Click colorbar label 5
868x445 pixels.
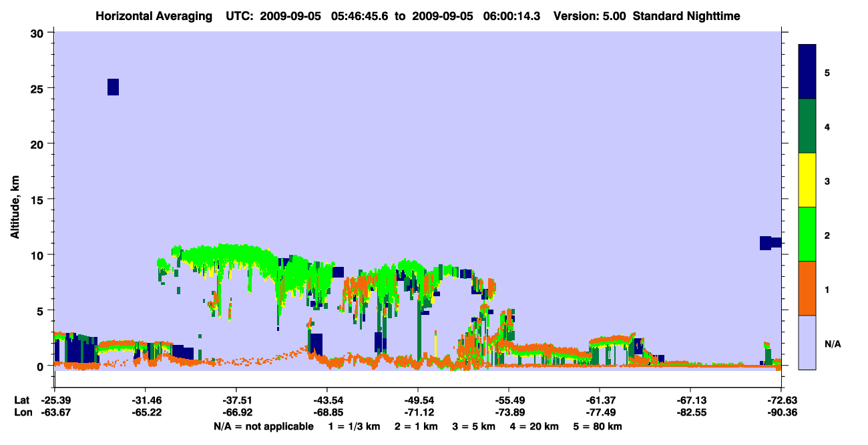tap(827, 72)
